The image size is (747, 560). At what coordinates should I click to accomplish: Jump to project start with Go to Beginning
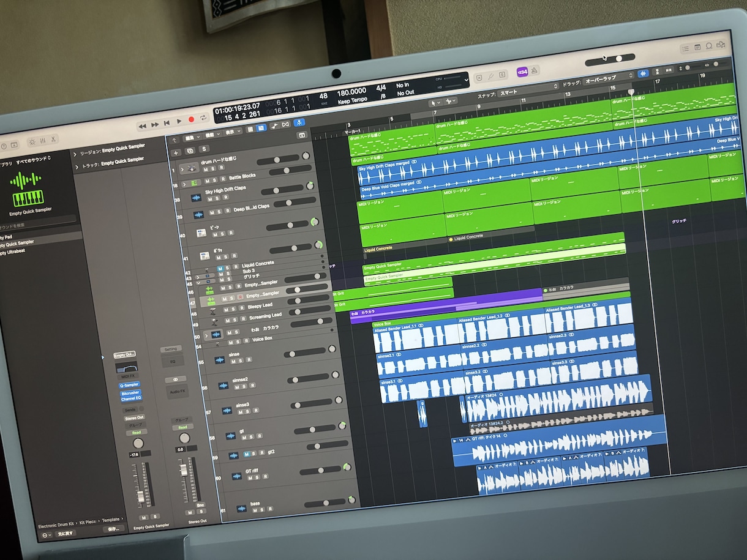tap(167, 123)
